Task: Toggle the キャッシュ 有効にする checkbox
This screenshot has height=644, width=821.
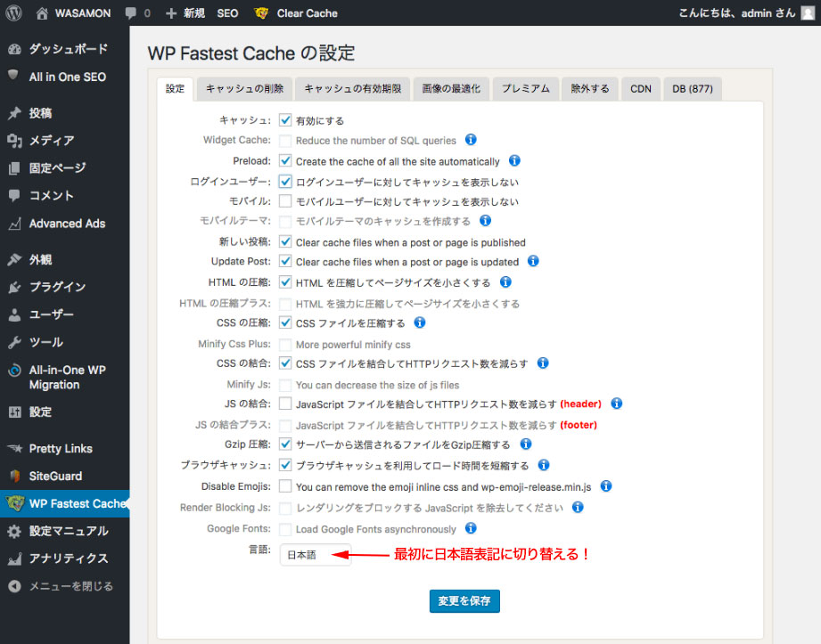Action: click(285, 120)
